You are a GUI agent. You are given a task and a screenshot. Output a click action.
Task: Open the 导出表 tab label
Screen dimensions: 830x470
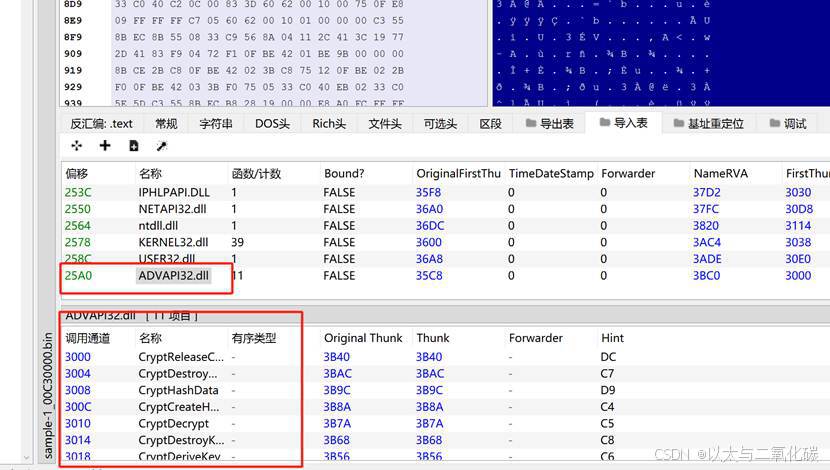[557, 123]
